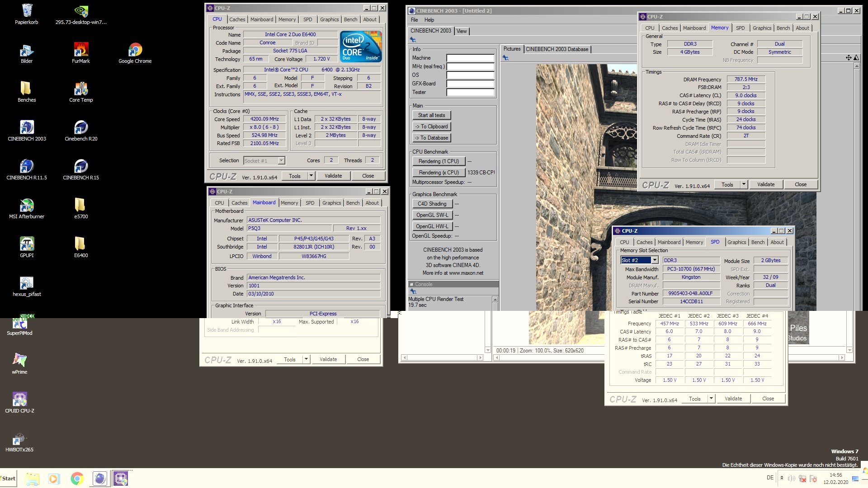
Task: Click the Machine input field
Action: click(x=471, y=58)
